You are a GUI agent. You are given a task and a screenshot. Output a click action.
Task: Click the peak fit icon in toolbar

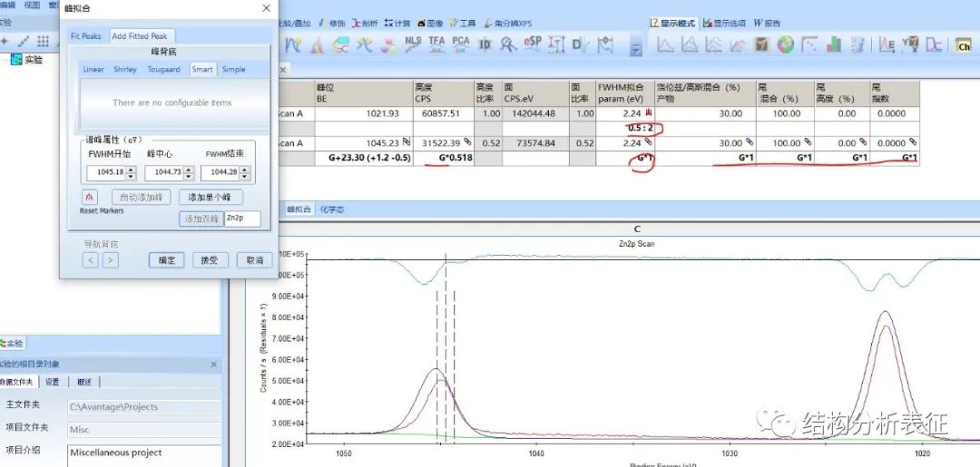(318, 45)
